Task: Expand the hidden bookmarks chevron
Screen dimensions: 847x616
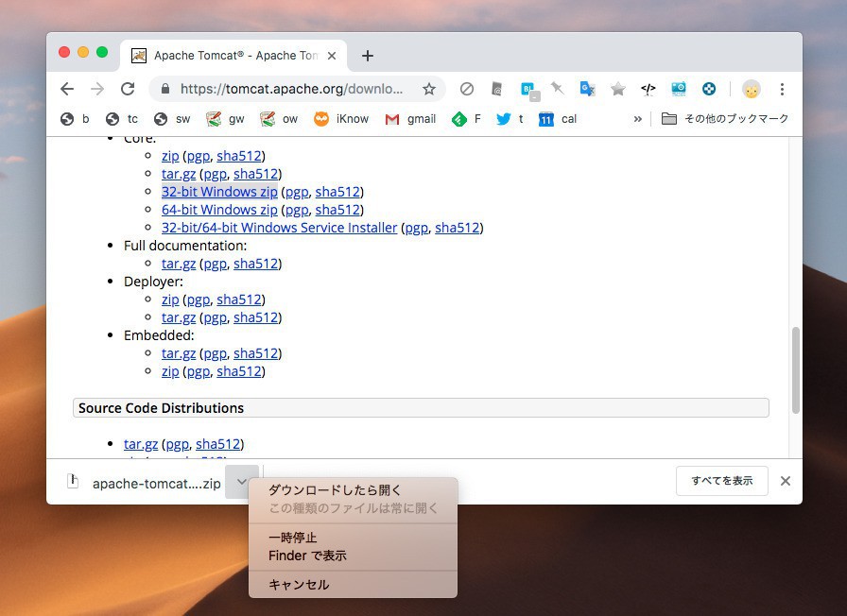Action: [638, 119]
